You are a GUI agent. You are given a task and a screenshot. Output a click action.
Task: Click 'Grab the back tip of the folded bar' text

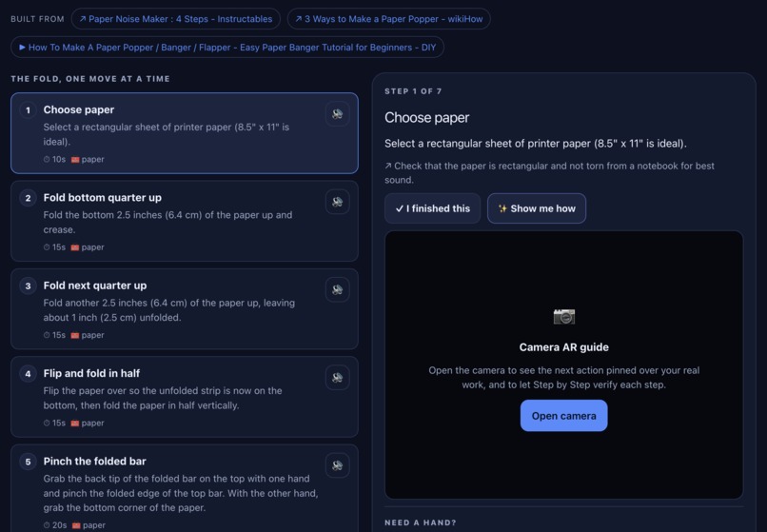[181, 493]
